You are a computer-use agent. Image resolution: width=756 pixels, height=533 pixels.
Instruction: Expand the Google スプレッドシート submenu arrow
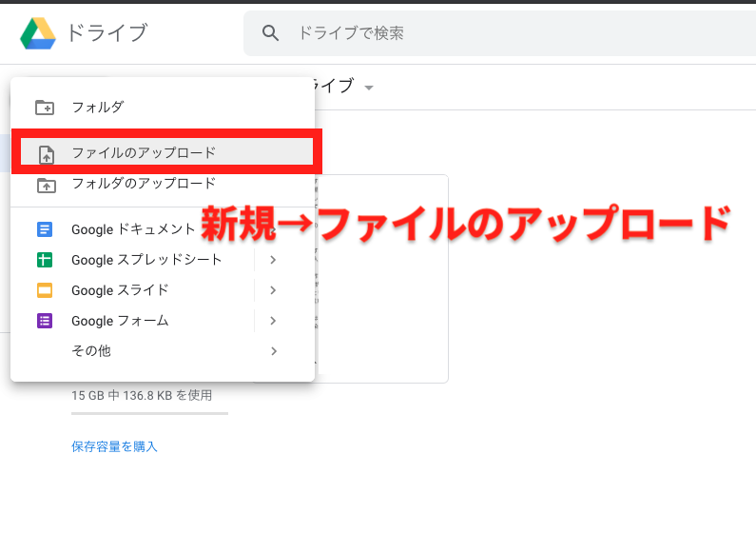273,260
